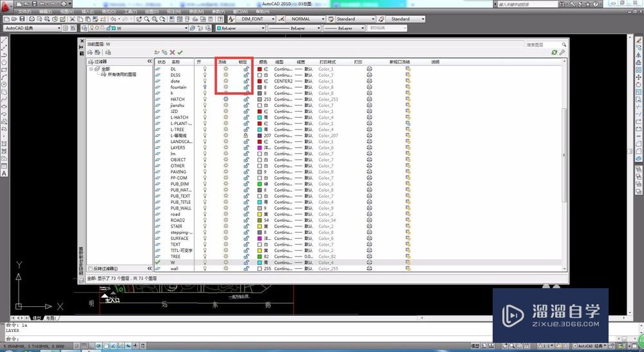This screenshot has width=644, height=352.
Task: Open the 编辑(E) menu
Action: pos(45,12)
